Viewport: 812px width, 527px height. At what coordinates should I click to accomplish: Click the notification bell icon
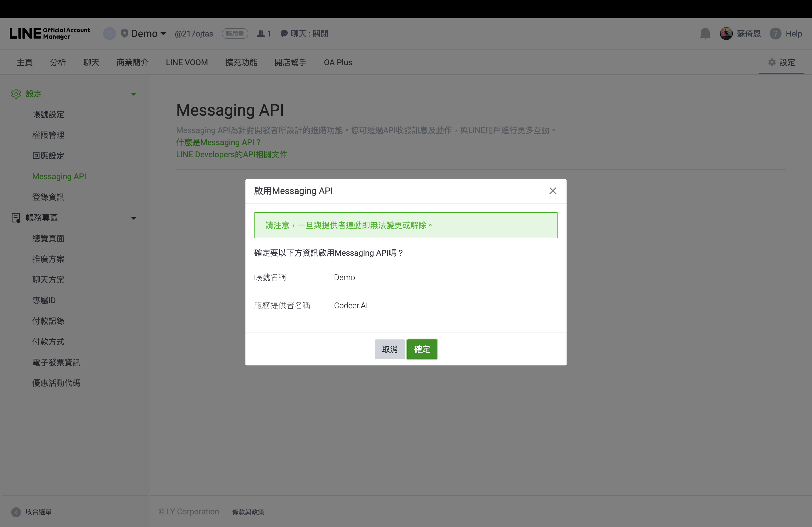pos(705,33)
